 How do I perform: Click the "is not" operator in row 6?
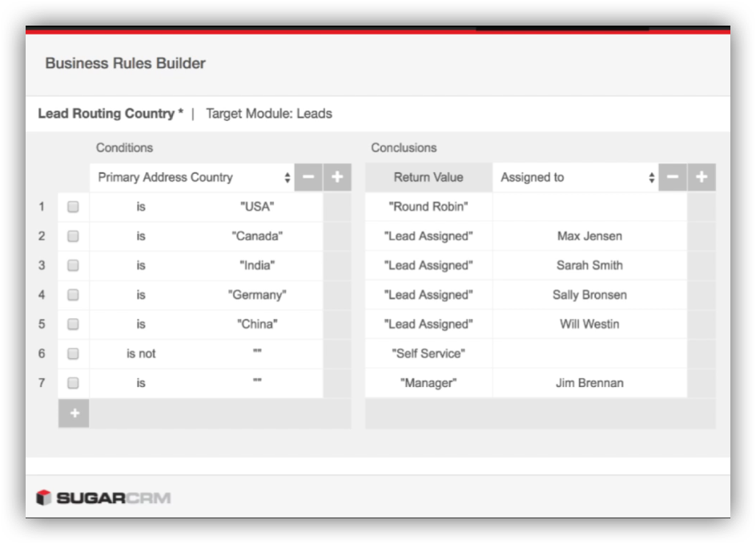pyautogui.click(x=141, y=353)
